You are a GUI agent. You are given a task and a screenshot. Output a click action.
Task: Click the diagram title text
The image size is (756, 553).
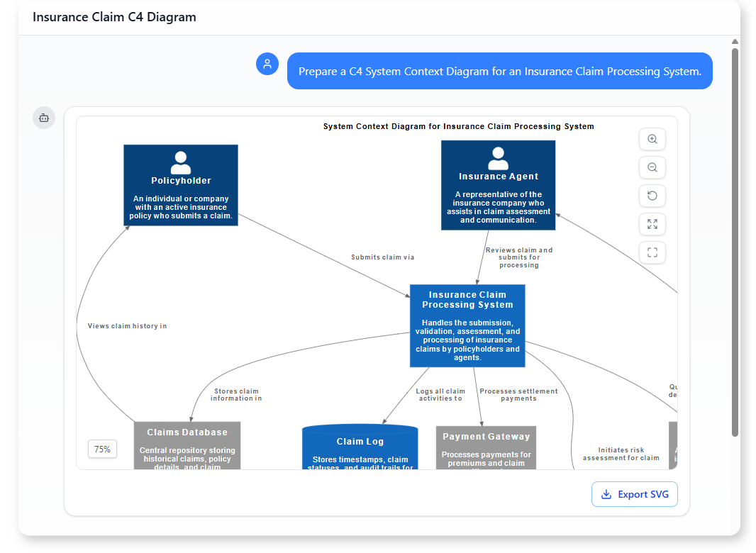[x=459, y=126]
